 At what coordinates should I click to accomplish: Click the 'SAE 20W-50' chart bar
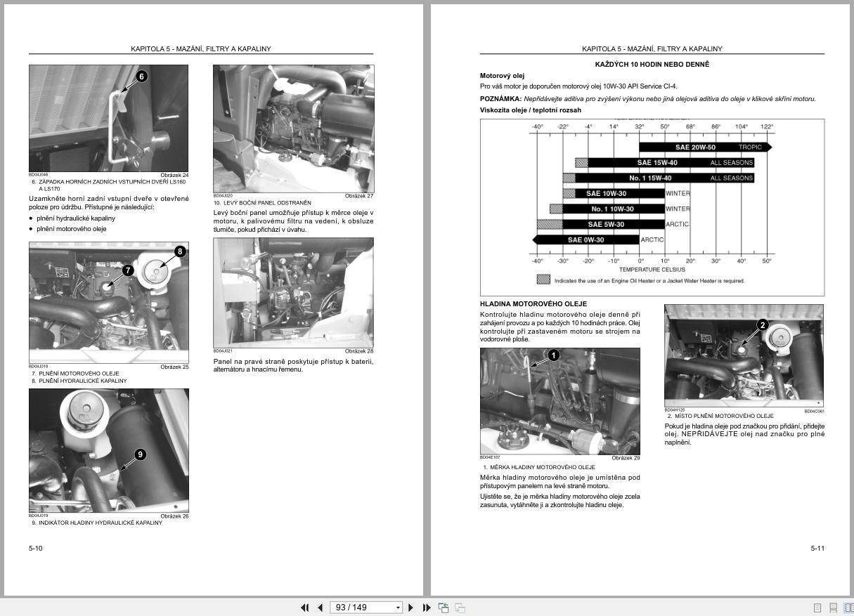[x=705, y=148]
